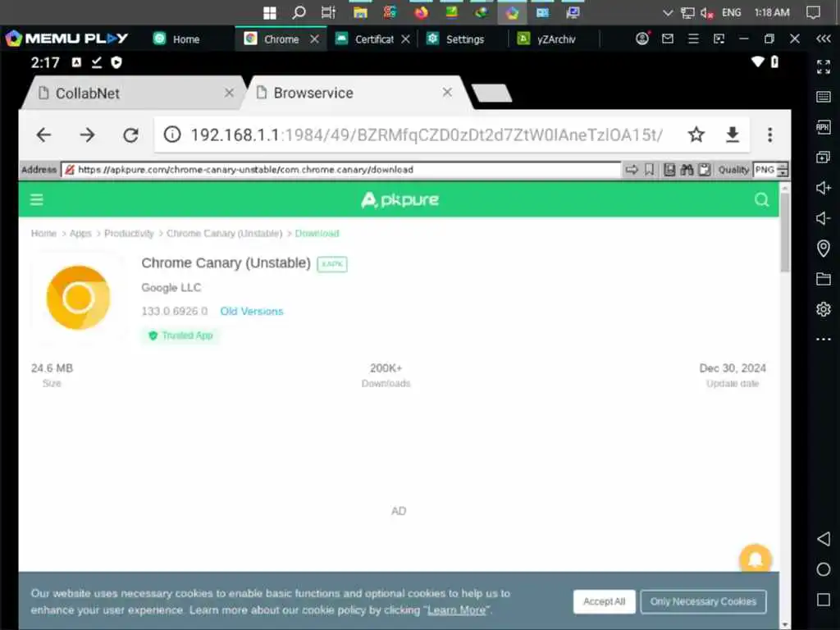Open the MEmu hamburger menu in title bar

[x=693, y=39]
